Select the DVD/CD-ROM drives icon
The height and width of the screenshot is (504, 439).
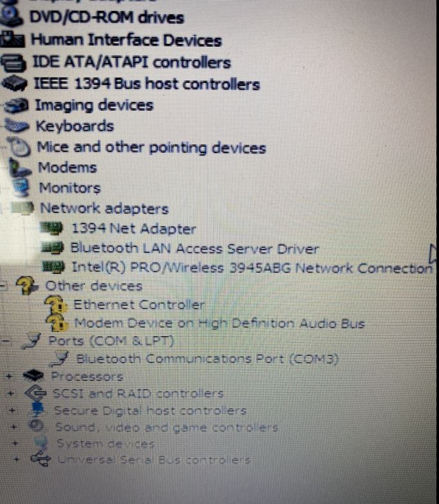[10, 17]
